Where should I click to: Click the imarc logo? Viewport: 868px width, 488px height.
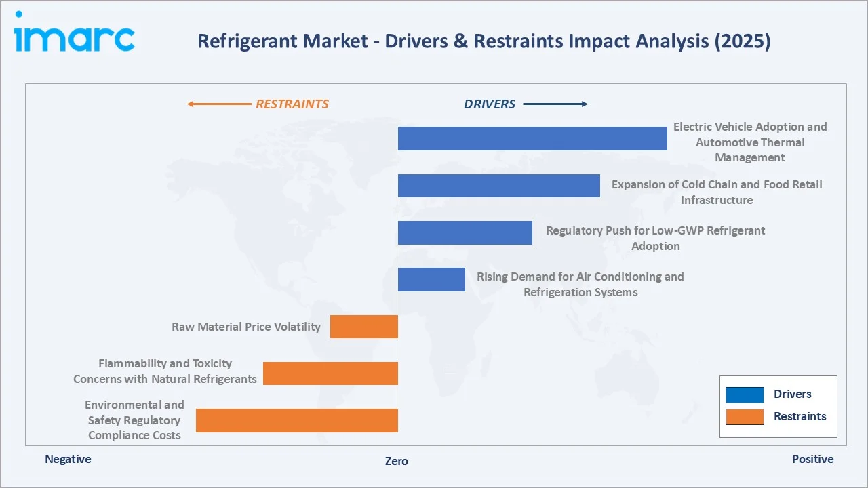(74, 33)
